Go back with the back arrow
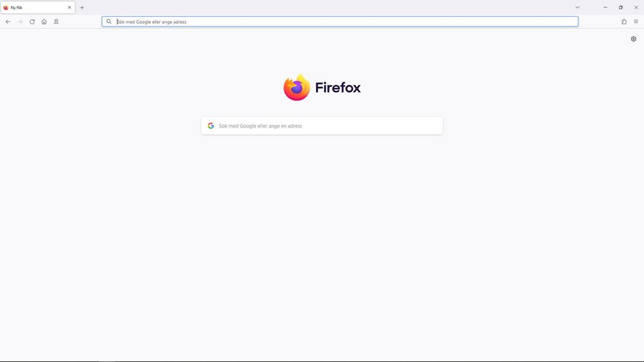Viewport: 644px width, 362px height. [8, 22]
